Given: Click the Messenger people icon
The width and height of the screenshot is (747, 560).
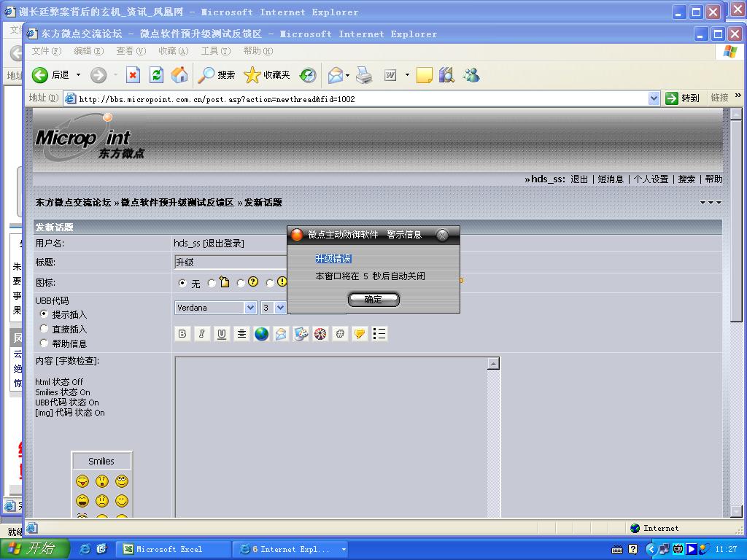Looking at the screenshot, I should 471,75.
